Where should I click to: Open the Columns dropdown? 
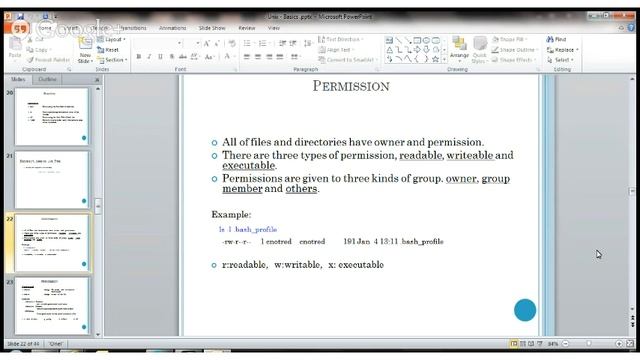[x=296, y=57]
